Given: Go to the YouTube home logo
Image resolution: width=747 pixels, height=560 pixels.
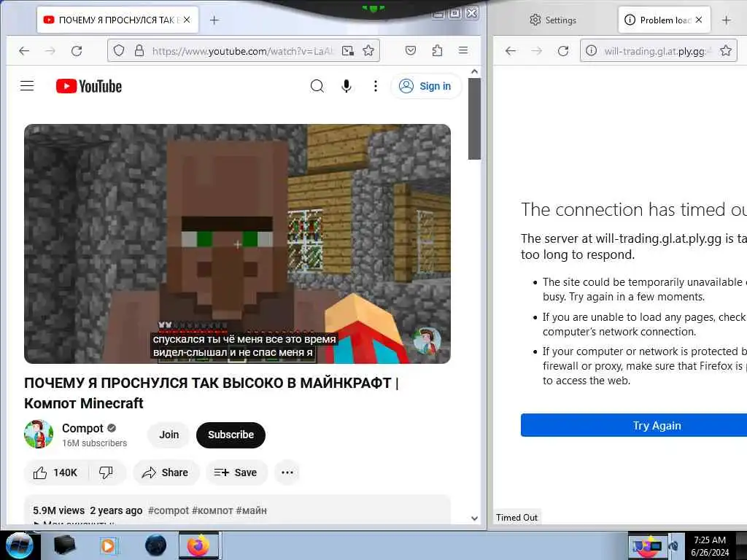Looking at the screenshot, I should (x=88, y=86).
